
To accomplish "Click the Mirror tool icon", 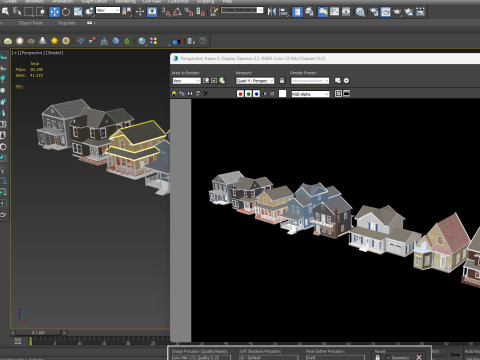I will click(272, 12).
